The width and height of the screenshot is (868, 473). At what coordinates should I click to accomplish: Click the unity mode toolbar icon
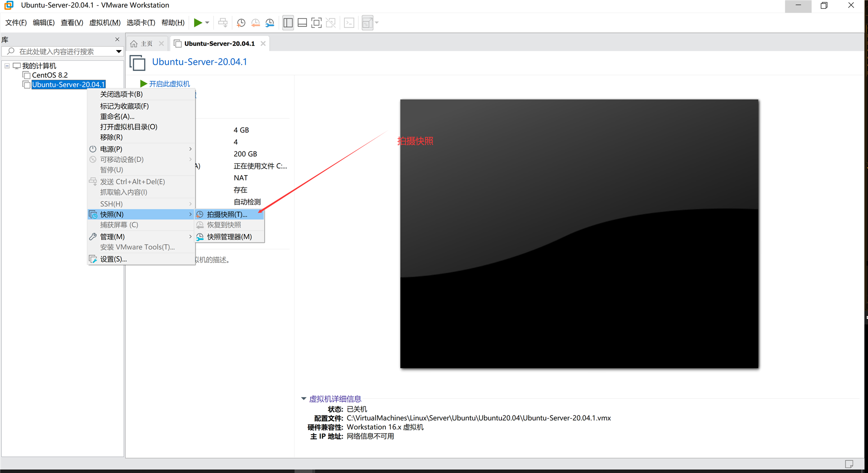coord(331,23)
